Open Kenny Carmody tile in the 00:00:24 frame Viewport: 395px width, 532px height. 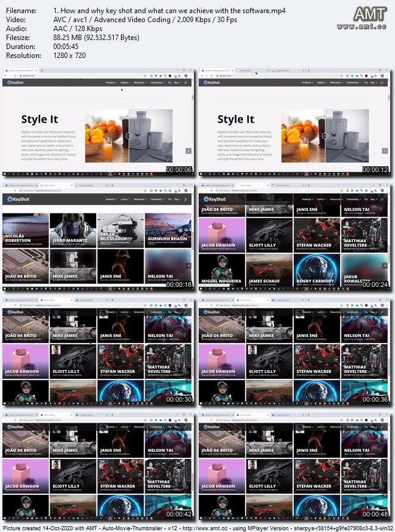click(x=317, y=270)
